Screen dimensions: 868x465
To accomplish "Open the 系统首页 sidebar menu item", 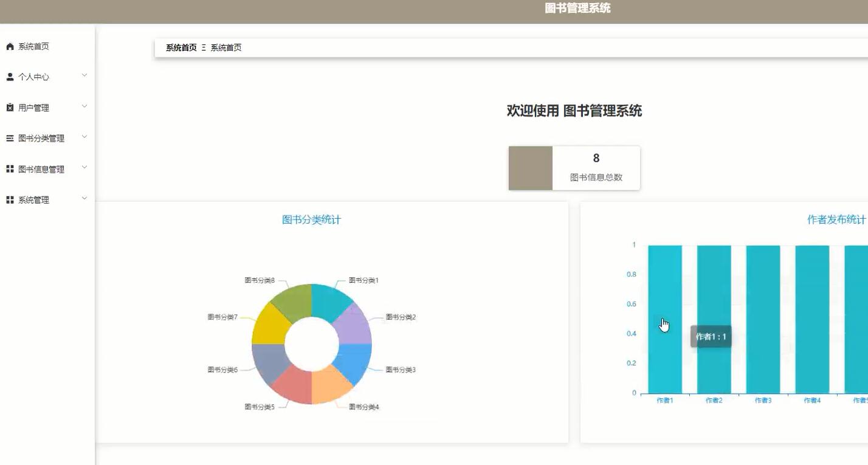I will point(33,47).
